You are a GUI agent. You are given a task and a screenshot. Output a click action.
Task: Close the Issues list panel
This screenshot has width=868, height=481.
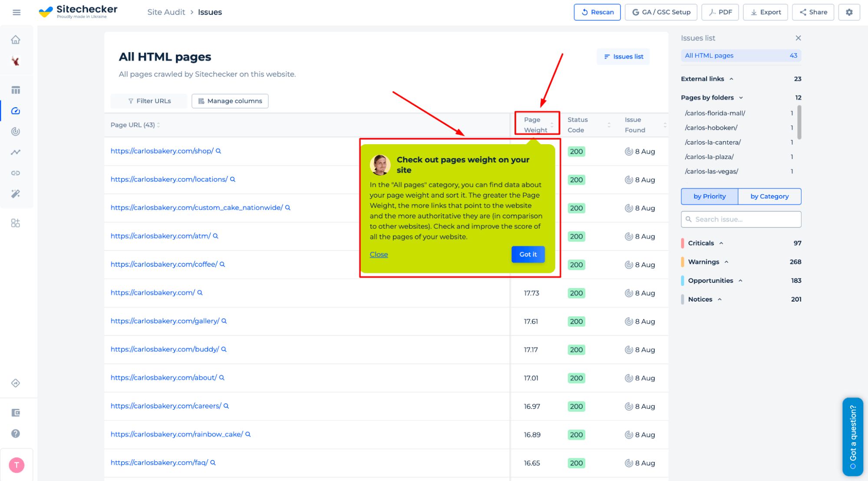click(x=798, y=37)
